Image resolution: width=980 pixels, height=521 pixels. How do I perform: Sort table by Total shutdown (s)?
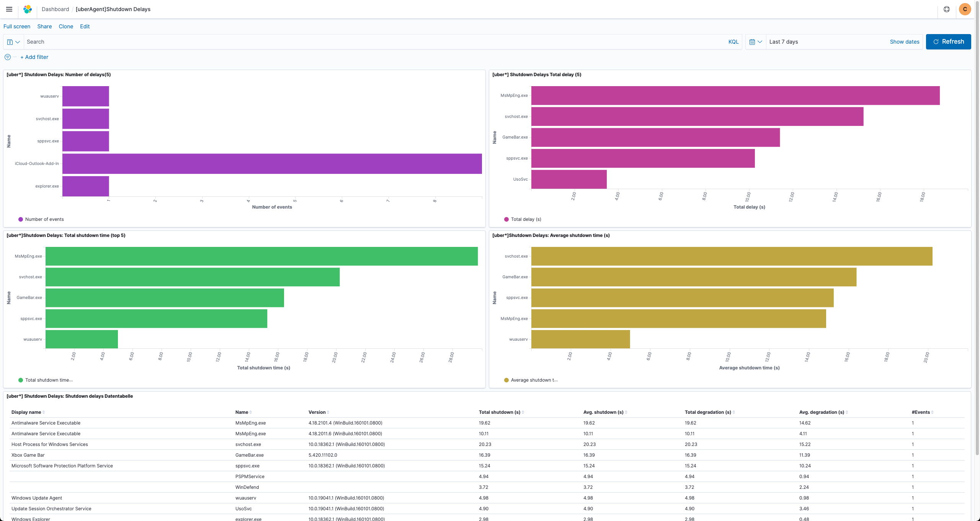500,412
